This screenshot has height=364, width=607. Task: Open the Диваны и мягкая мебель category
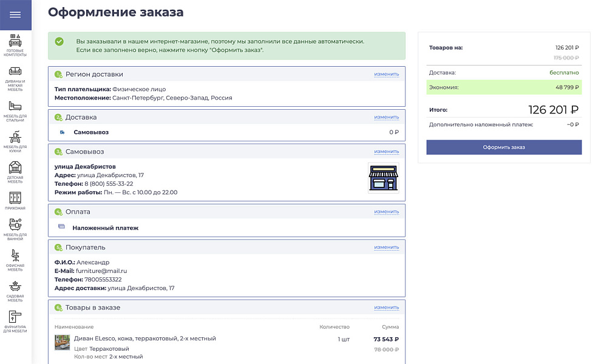[x=15, y=71]
